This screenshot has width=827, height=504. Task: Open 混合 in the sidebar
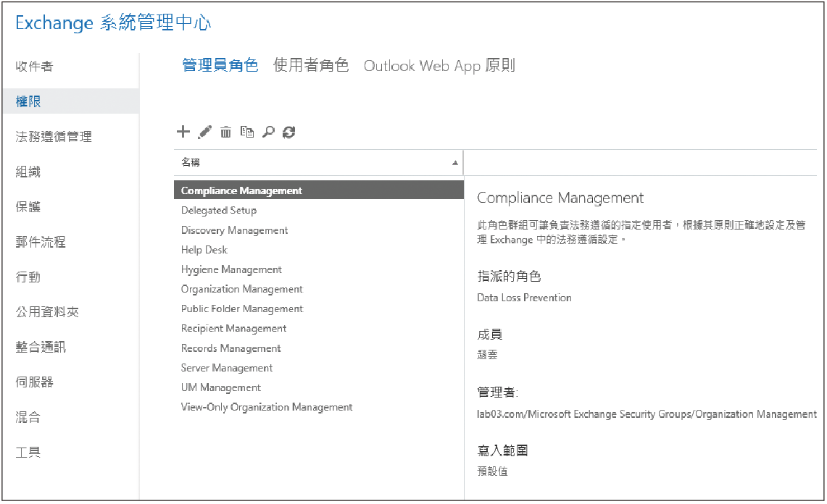28,418
